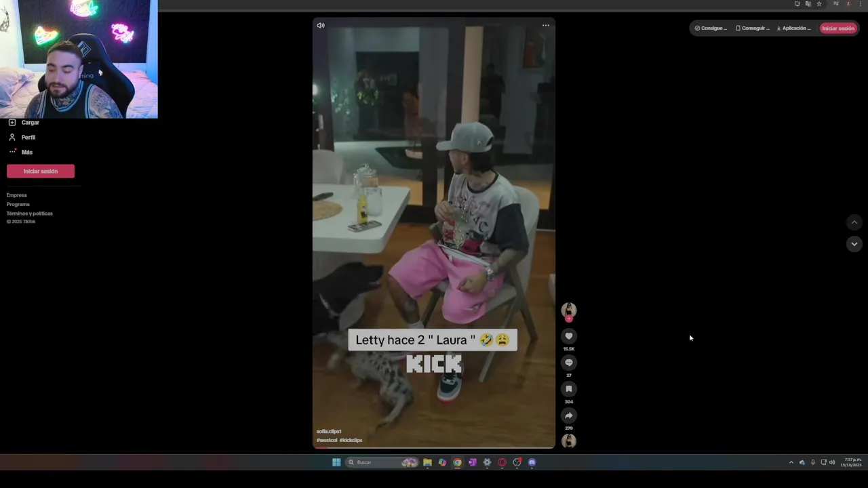Follow creator via red plus badge

point(569,319)
